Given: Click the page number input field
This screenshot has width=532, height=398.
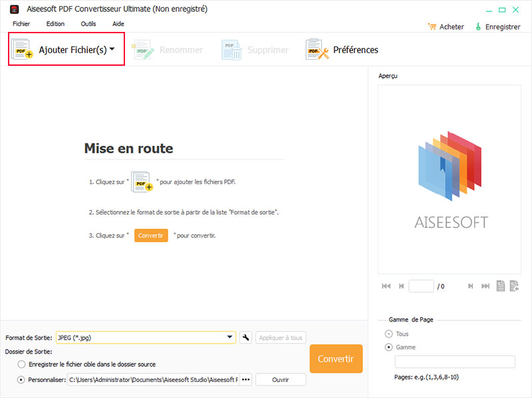Looking at the screenshot, I should pos(421,286).
